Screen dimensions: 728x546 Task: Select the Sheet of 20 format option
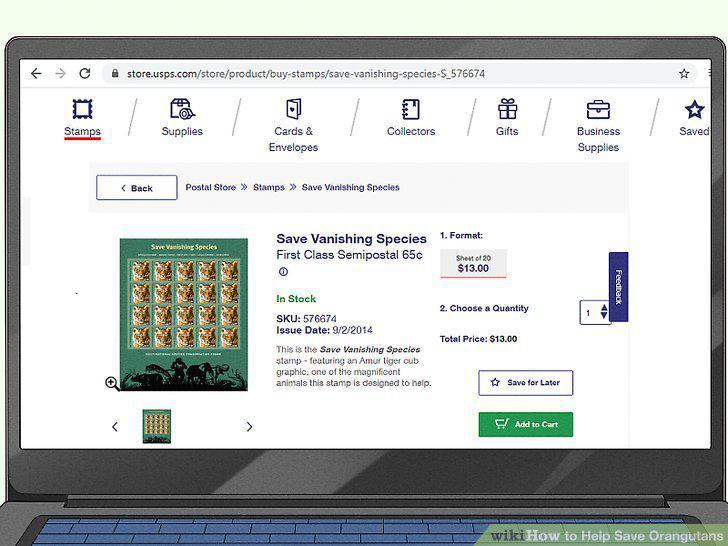[x=473, y=264]
